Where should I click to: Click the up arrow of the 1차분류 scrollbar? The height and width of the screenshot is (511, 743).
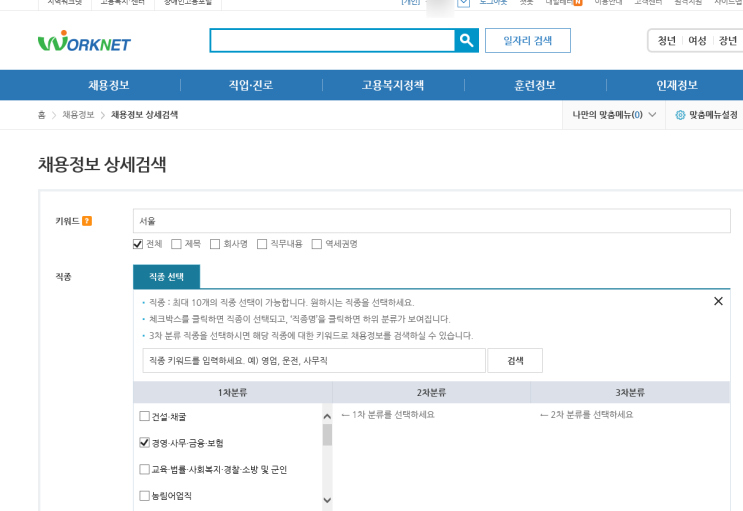(x=327, y=417)
